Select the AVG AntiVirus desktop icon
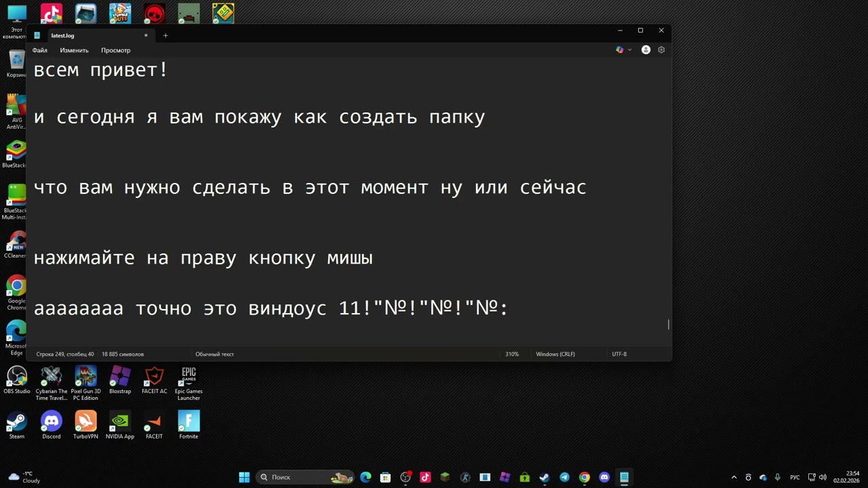Screen dimensions: 868x488 pos(16,112)
